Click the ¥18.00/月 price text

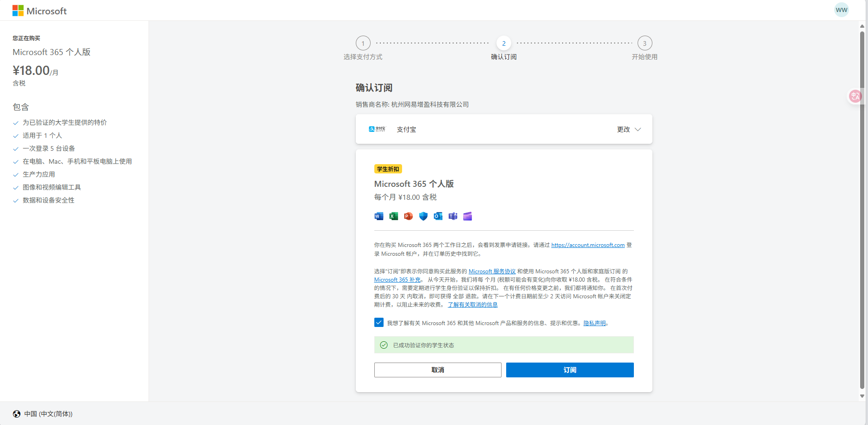coord(35,71)
